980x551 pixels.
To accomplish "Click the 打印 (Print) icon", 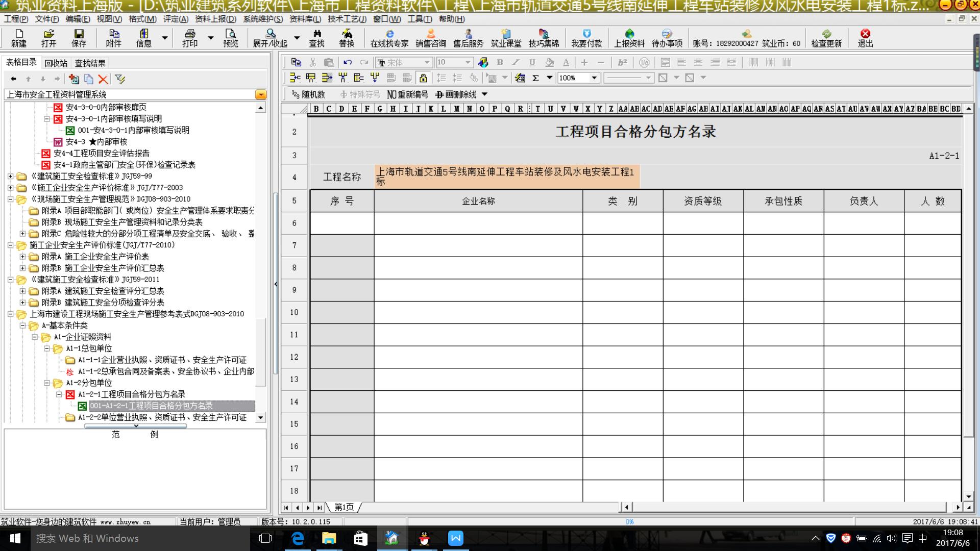I will (190, 38).
